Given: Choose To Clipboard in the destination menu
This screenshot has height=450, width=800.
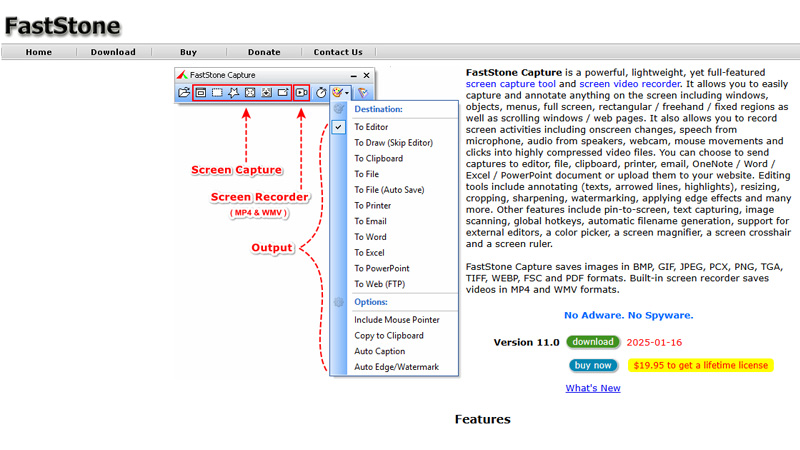Looking at the screenshot, I should tap(378, 158).
